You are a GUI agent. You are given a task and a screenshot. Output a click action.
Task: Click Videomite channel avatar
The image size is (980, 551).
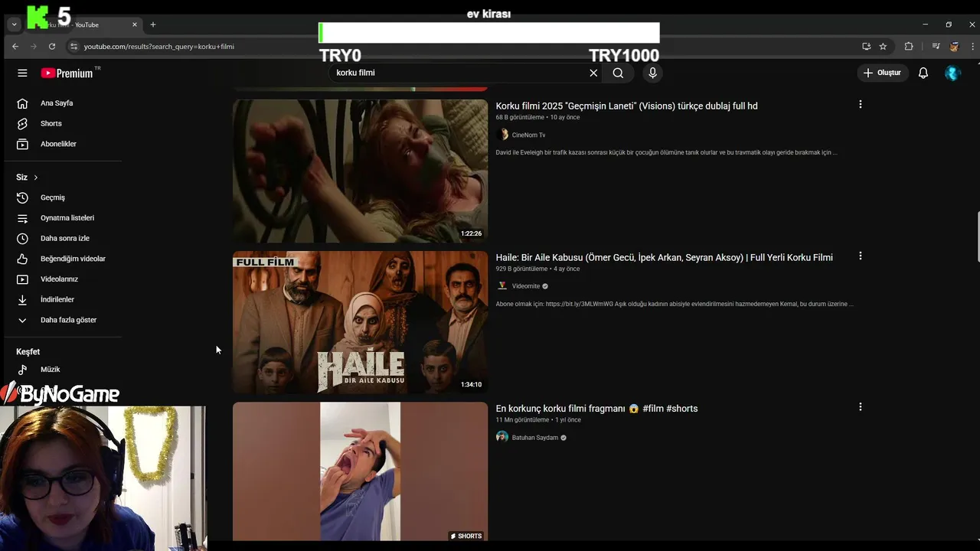(x=502, y=286)
